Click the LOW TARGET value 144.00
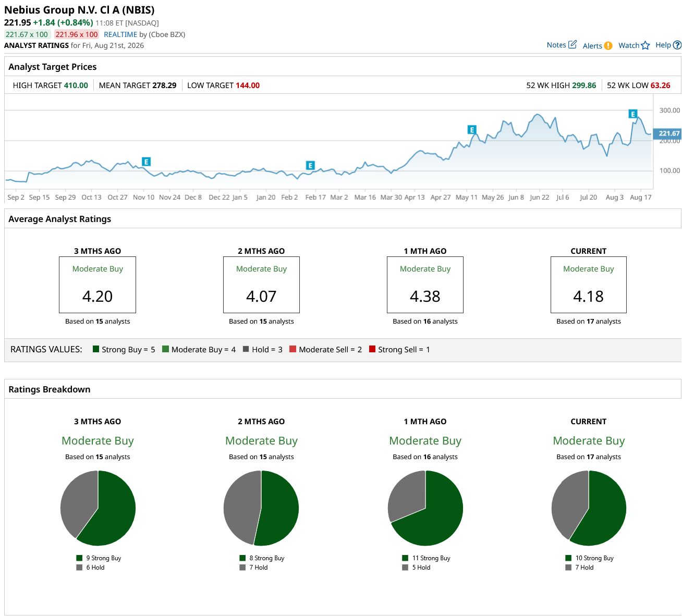The image size is (682, 616). (x=248, y=85)
